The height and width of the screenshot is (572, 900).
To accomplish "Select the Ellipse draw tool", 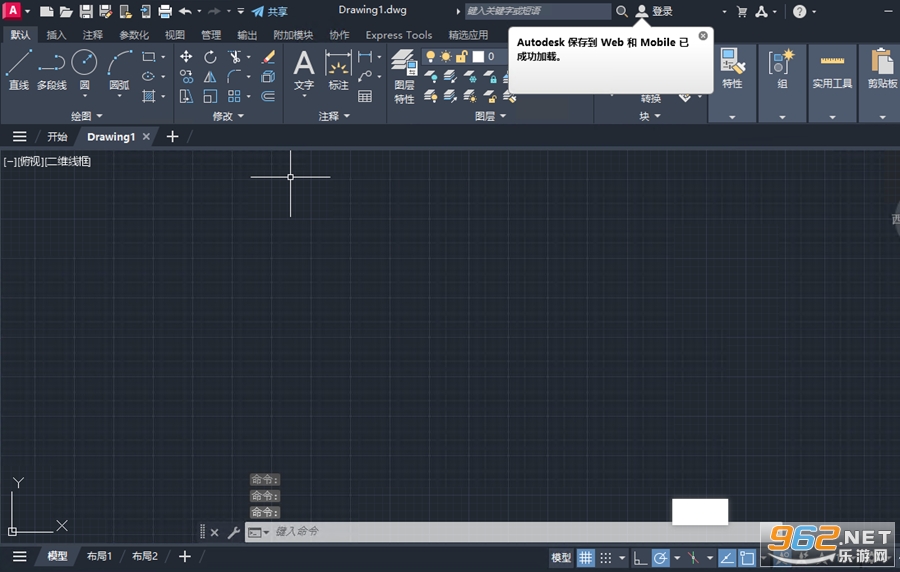I will (149, 76).
